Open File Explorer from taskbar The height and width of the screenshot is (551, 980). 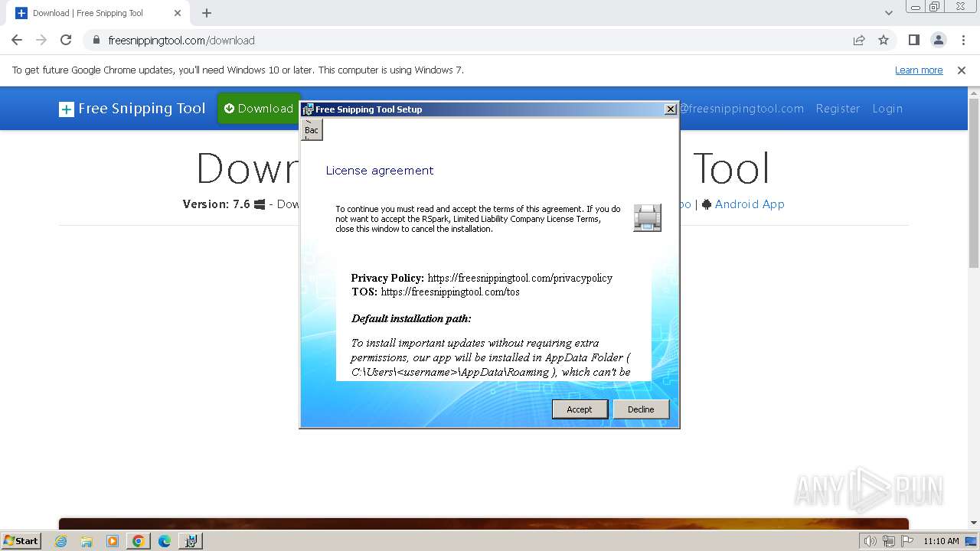pos(87,541)
